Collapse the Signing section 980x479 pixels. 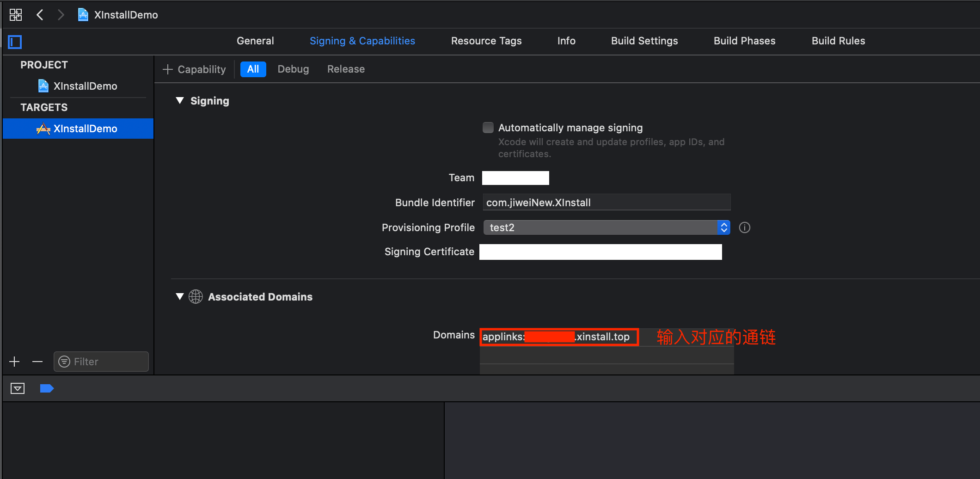pyautogui.click(x=180, y=100)
